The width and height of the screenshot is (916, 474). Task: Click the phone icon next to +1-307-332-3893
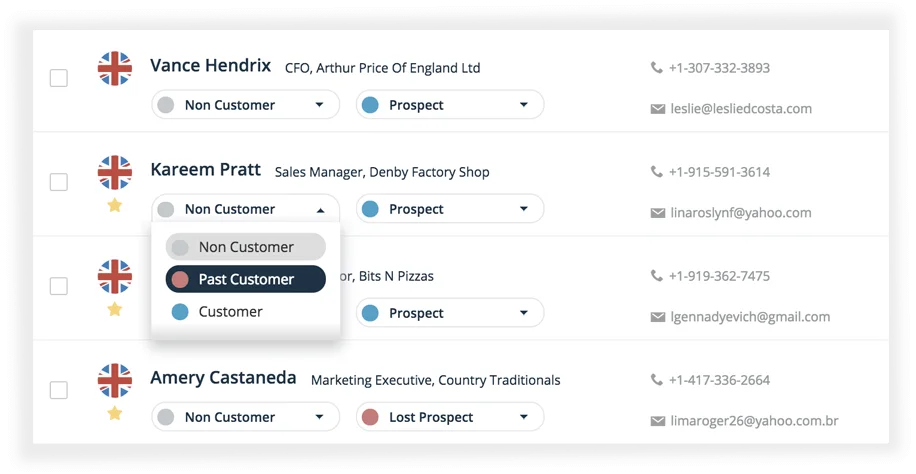[x=657, y=68]
